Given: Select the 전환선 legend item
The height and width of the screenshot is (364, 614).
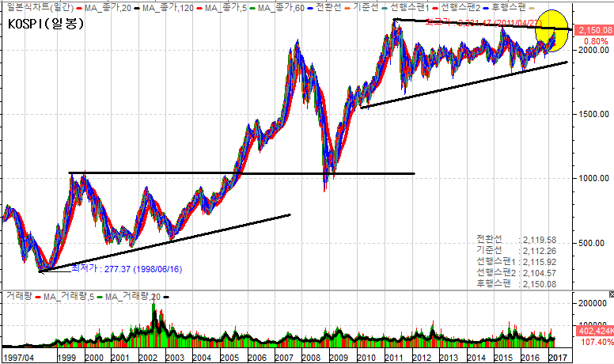Looking at the screenshot, I should coord(328,7).
